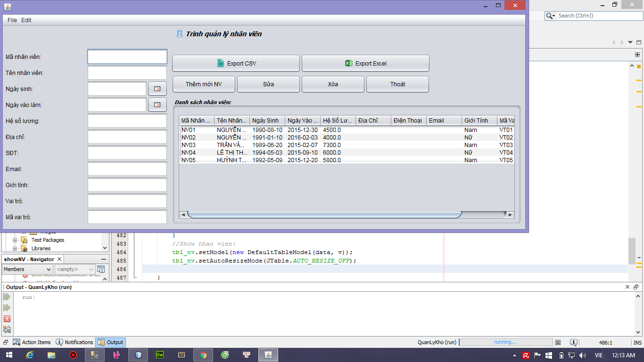The height and width of the screenshot is (362, 644).
Task: Open the Edit menu
Action: (26, 20)
